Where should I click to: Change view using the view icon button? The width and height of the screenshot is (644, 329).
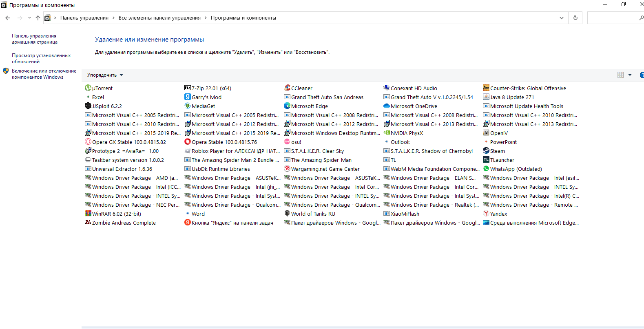(x=620, y=75)
